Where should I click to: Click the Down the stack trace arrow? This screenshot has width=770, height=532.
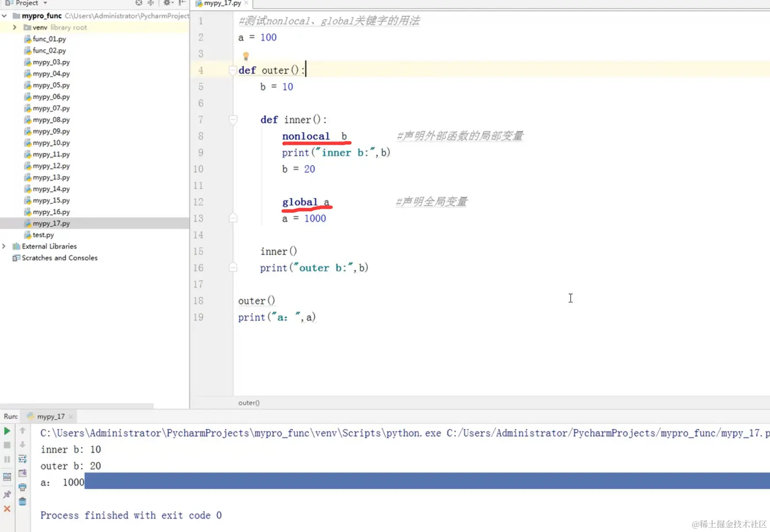coord(23,445)
